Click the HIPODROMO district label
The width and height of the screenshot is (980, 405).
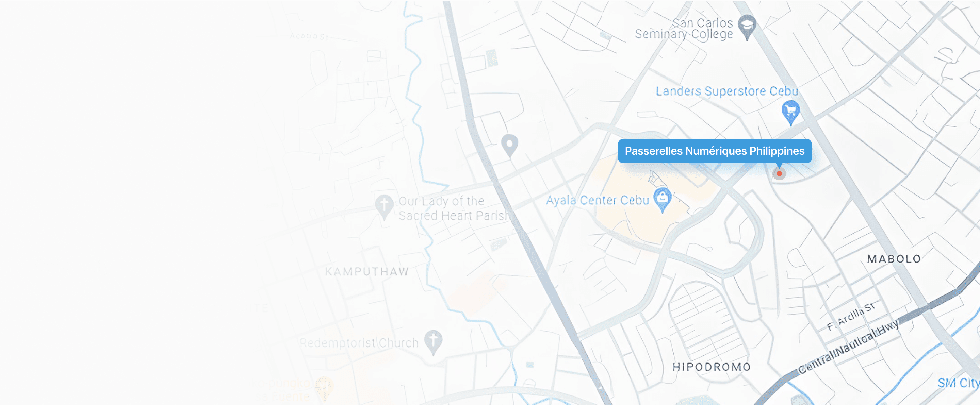[x=712, y=367]
